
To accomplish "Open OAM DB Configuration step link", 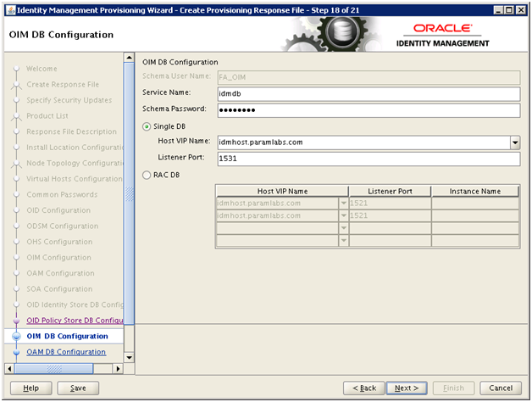I will pos(66,352).
